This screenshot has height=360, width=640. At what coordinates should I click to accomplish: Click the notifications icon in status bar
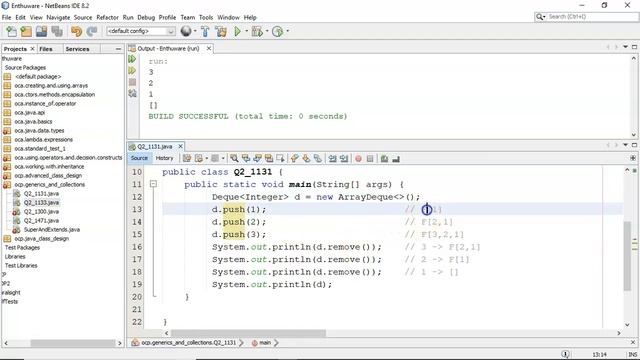[x=565, y=354]
